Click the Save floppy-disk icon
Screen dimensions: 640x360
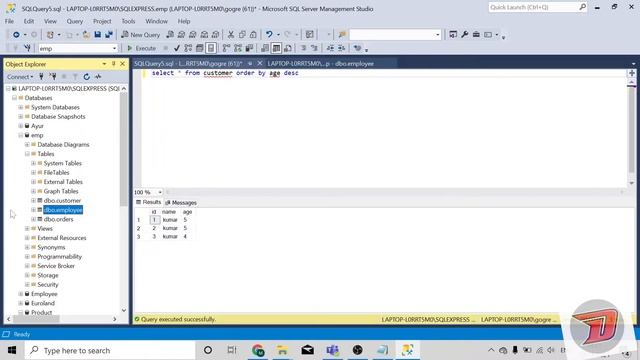pos(98,35)
